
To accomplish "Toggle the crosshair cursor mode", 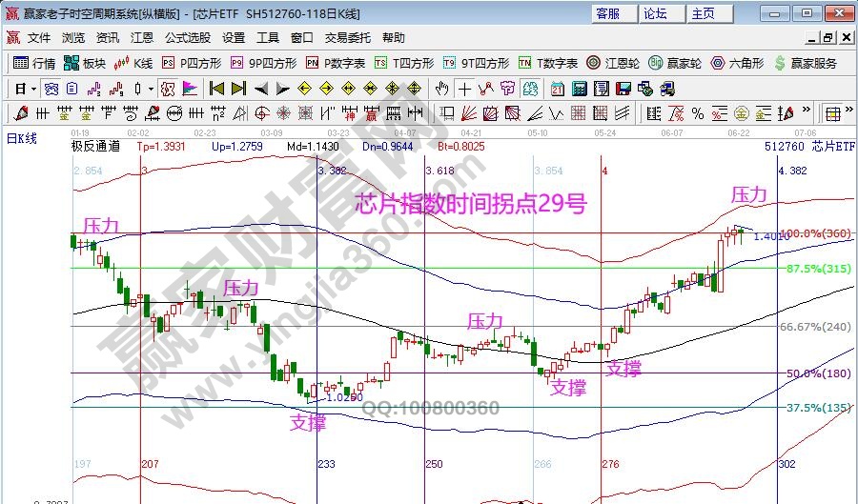I will 464,89.
